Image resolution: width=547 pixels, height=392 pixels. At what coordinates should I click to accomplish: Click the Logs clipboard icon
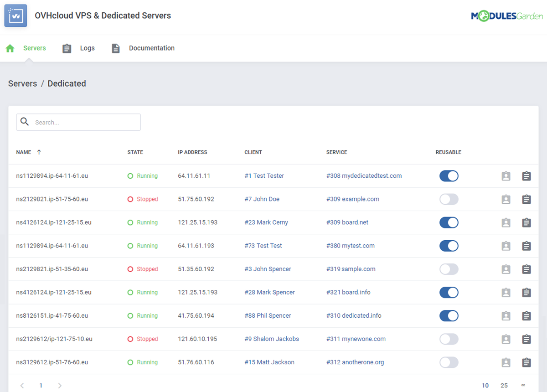pyautogui.click(x=67, y=48)
